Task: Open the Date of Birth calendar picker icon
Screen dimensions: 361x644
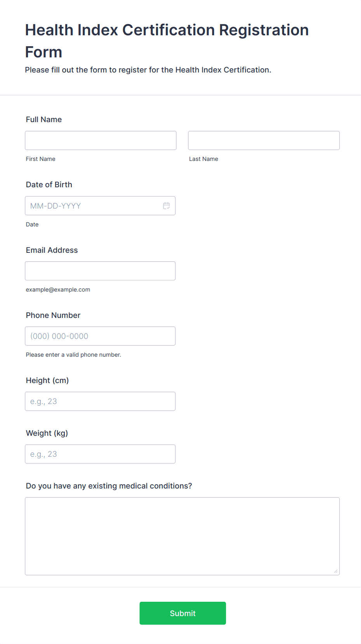Action: click(x=167, y=206)
